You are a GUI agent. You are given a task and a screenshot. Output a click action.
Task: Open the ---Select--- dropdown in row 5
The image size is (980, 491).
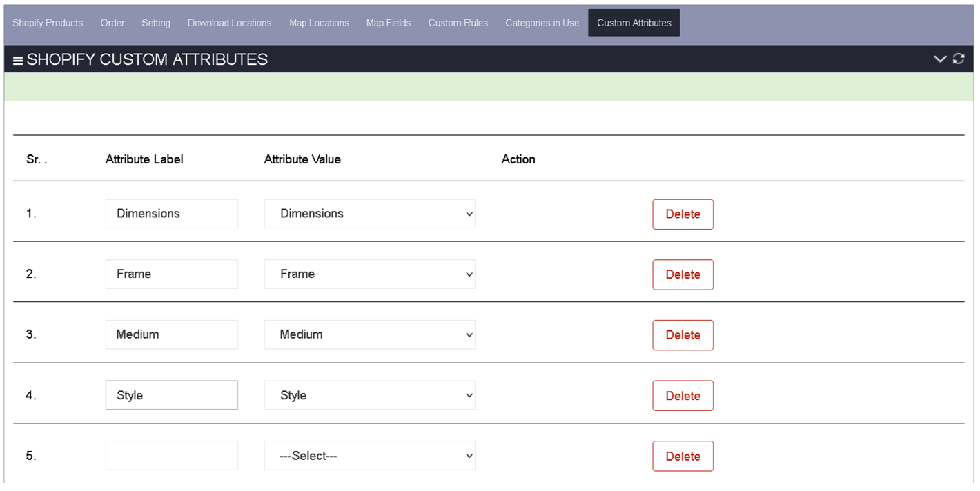[x=370, y=456]
